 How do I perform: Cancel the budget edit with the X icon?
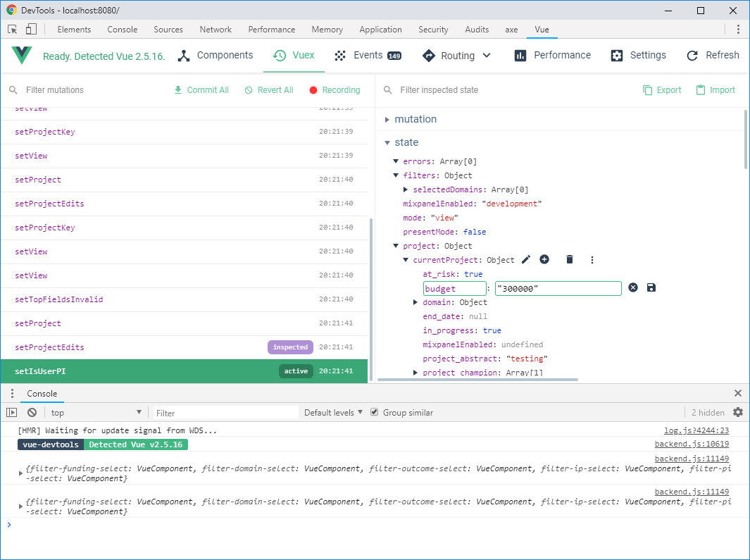pos(632,287)
